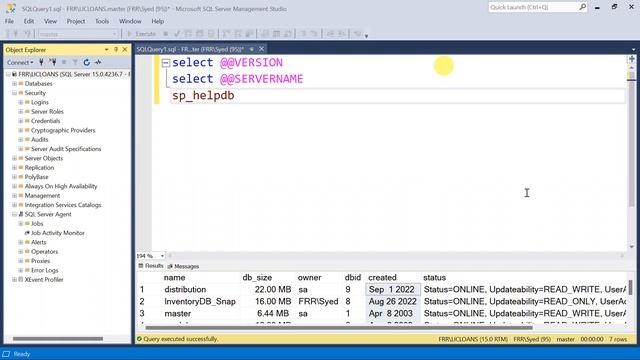
Task: Click inside the Quick Launch search box
Action: [533, 7]
